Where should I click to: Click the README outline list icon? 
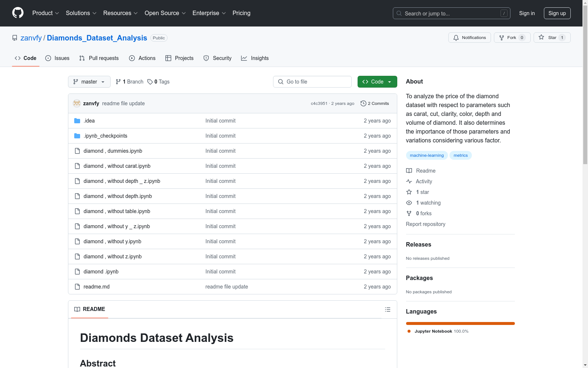[x=387, y=309]
